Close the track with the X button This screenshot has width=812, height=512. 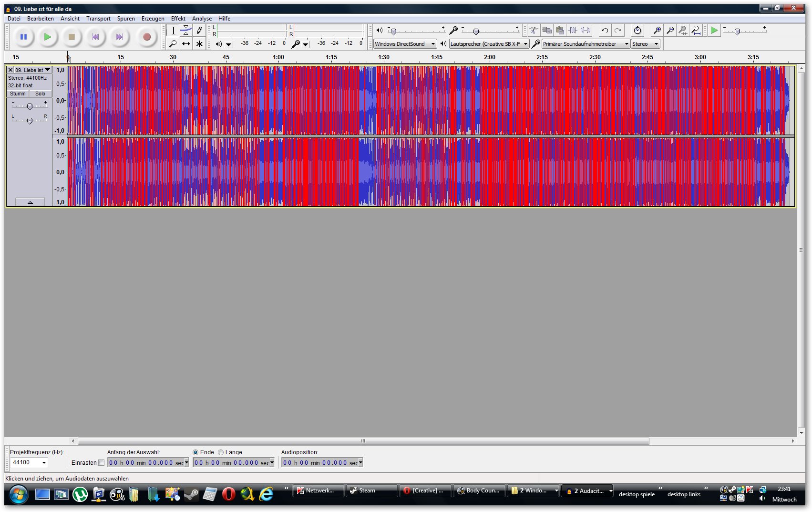10,70
